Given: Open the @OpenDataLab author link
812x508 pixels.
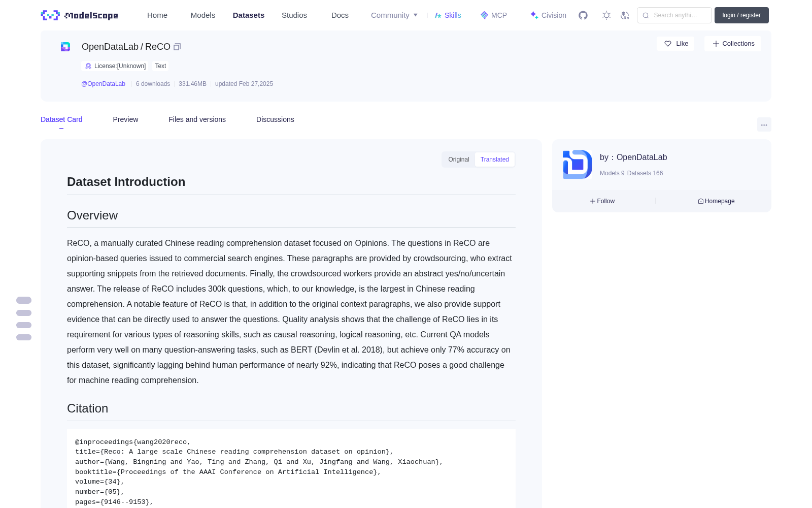Looking at the screenshot, I should 103,84.
